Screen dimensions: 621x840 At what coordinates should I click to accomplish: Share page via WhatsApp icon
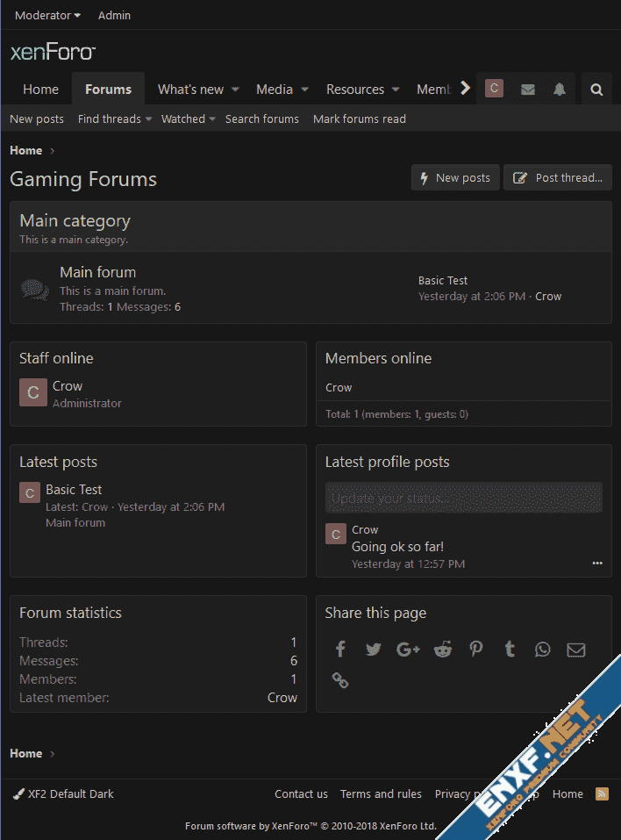coord(543,650)
